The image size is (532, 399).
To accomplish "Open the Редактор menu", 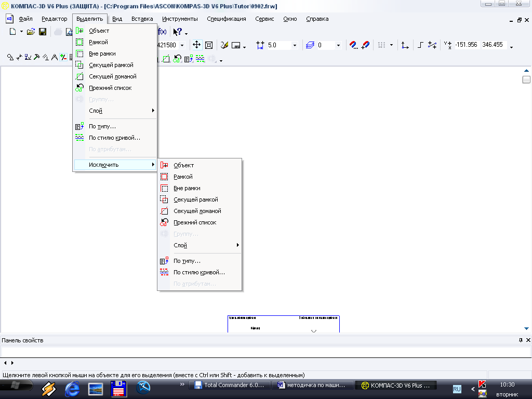I will pyautogui.click(x=54, y=19).
